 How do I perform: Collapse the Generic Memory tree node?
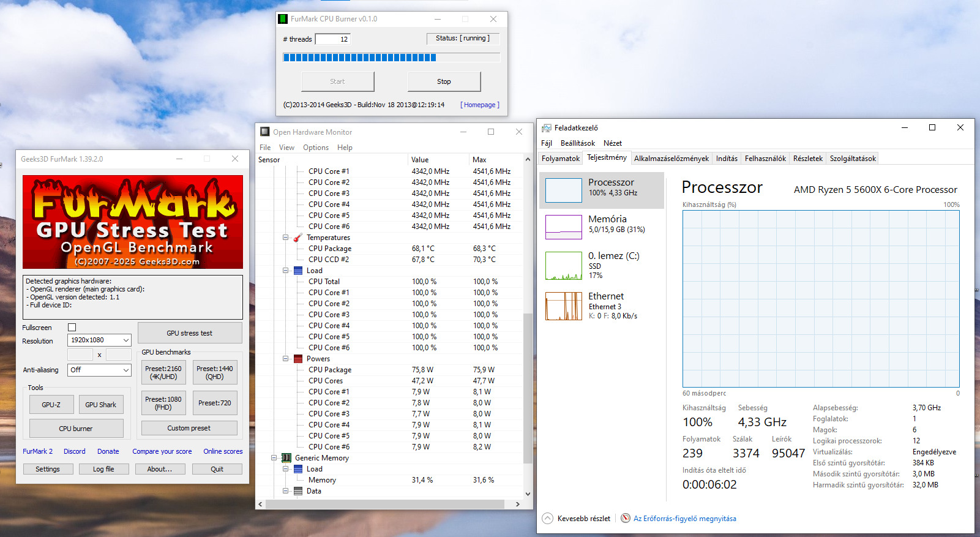click(274, 458)
